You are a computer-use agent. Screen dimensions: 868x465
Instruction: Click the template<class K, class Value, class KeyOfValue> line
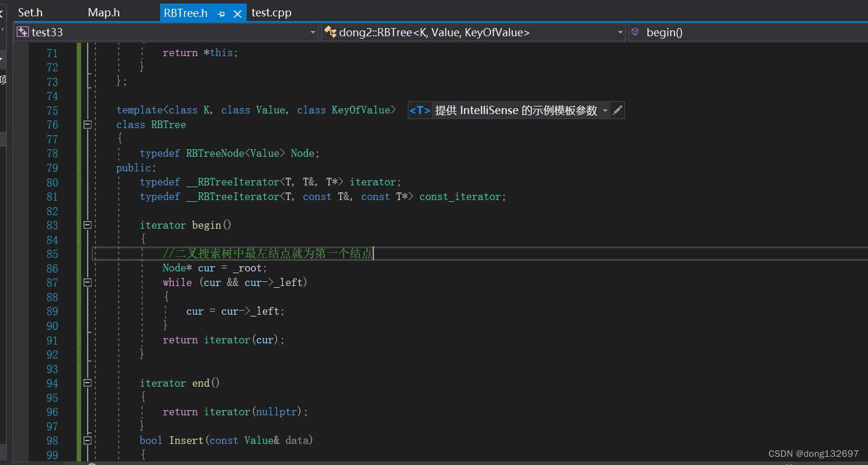tap(256, 110)
